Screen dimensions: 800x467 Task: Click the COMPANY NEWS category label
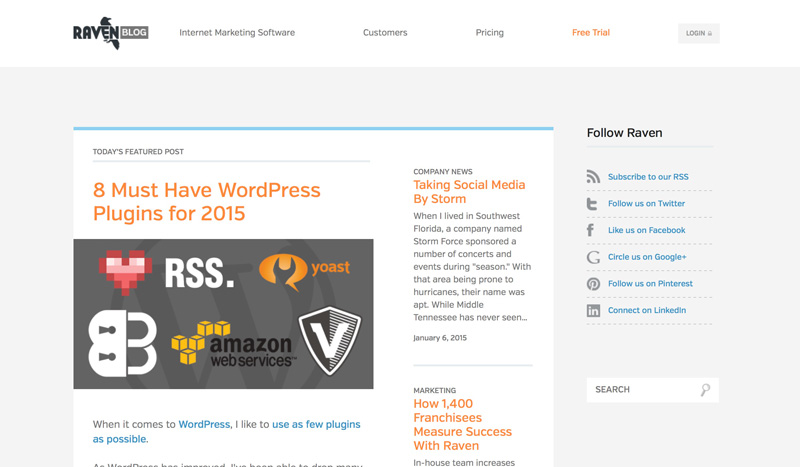click(x=443, y=172)
